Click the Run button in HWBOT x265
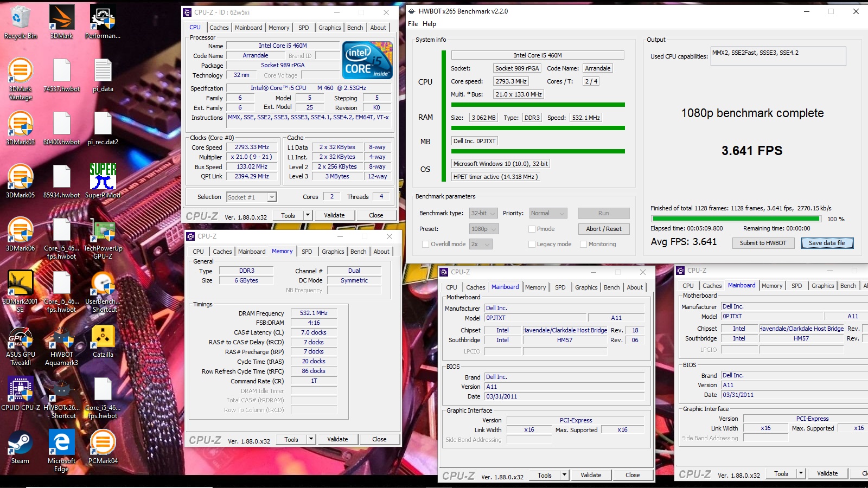The height and width of the screenshot is (488, 868). point(604,213)
